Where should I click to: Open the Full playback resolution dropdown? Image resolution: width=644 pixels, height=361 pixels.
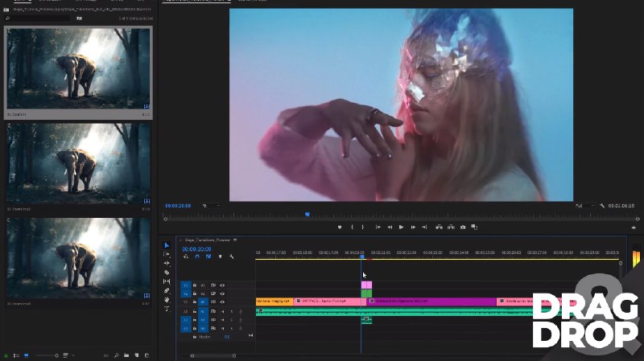coord(585,206)
